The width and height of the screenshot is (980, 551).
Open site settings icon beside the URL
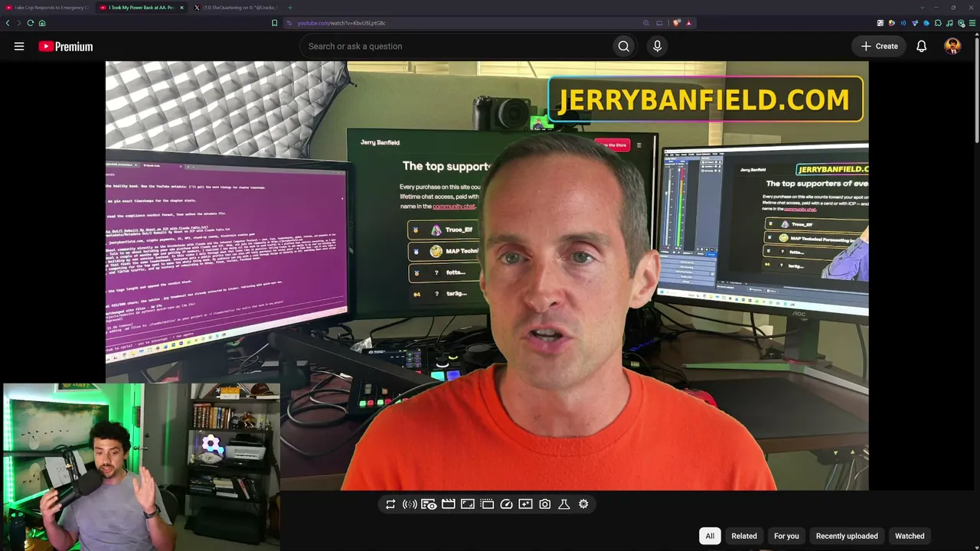289,23
